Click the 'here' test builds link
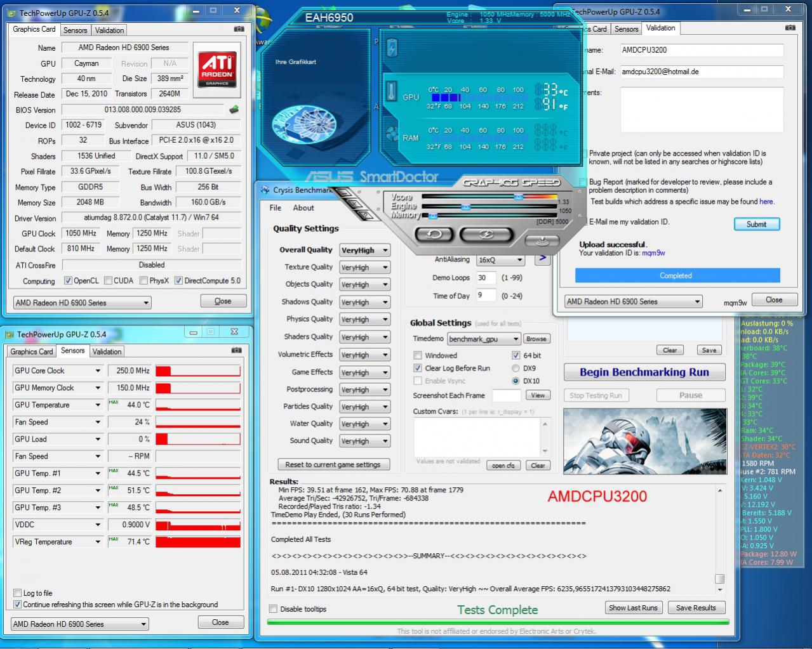Screen dimensions: 812x649 [x=766, y=202]
